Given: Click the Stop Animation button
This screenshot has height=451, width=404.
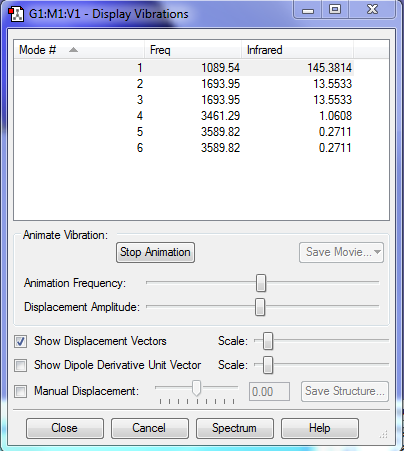Looking at the screenshot, I should (x=155, y=252).
